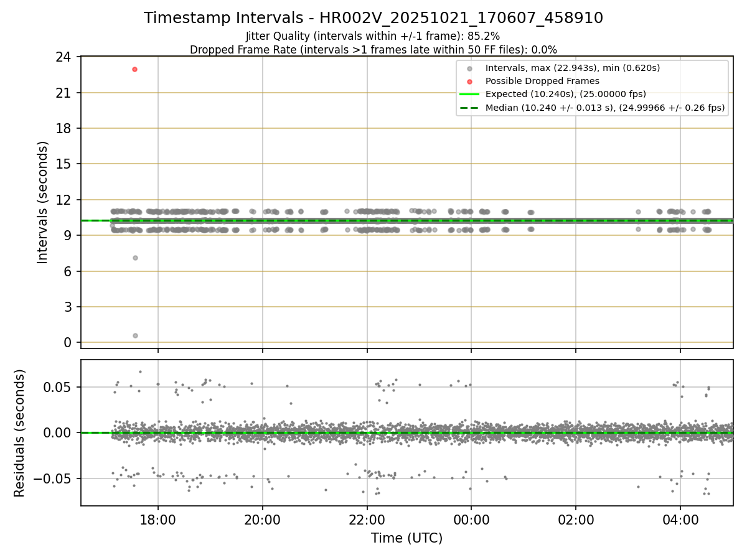
Task: Click the 'Intervals (seconds)' y-axis label
Action: pos(42,202)
